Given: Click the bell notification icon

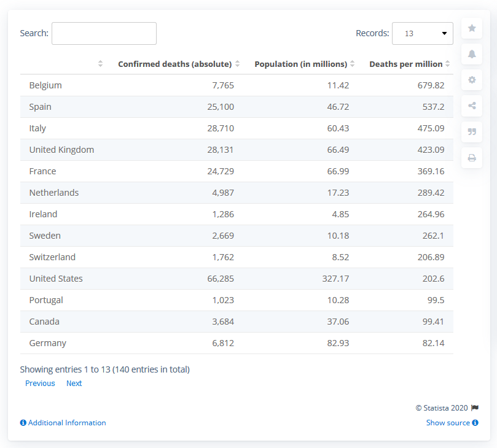Looking at the screenshot, I should (x=472, y=54).
